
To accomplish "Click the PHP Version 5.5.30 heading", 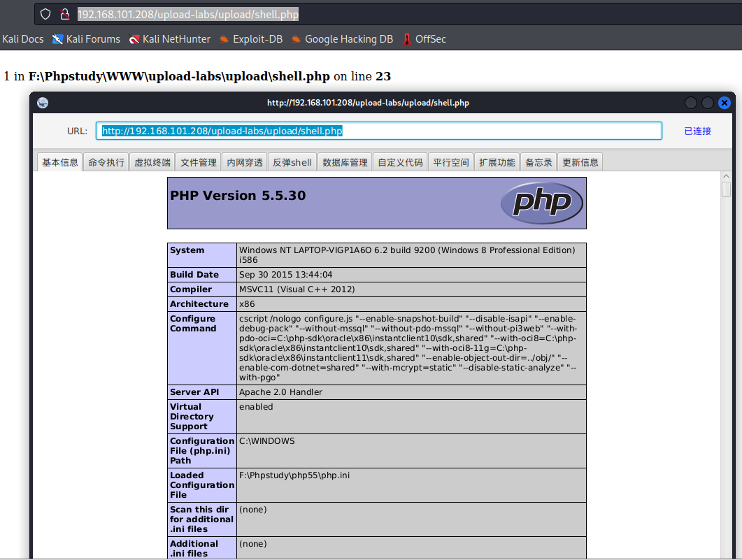I will [238, 195].
